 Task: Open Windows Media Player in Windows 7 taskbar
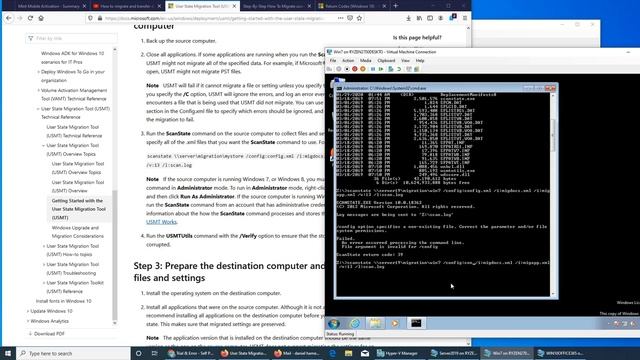[395, 323]
